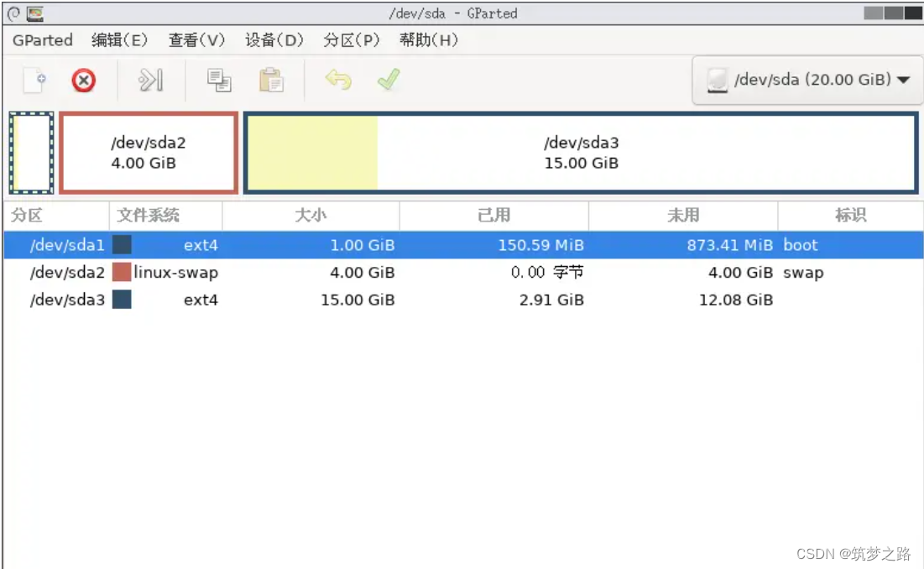Image resolution: width=924 pixels, height=569 pixels.
Task: Click the Undo last operation arrow
Action: (338, 80)
